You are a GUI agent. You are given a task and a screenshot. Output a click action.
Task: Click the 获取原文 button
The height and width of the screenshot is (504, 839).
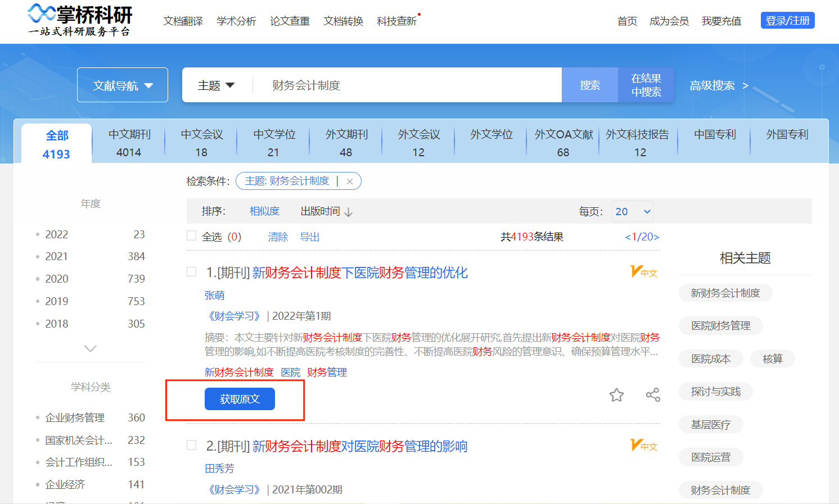240,399
